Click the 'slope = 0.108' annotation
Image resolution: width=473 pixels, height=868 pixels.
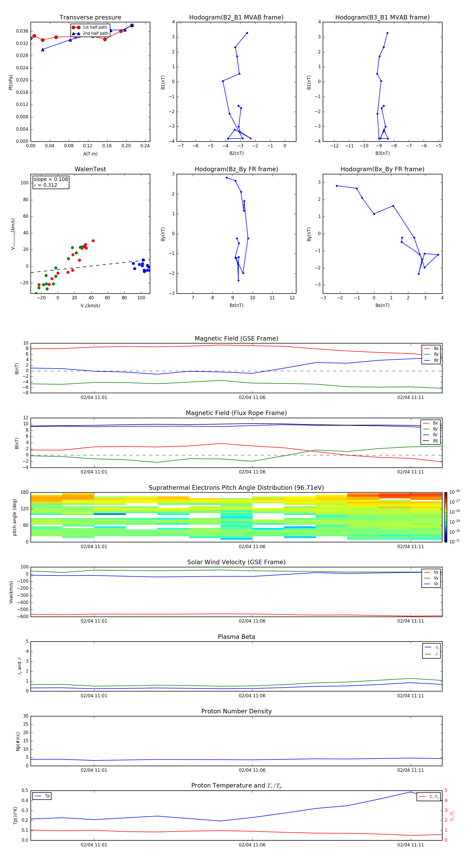pos(51,179)
